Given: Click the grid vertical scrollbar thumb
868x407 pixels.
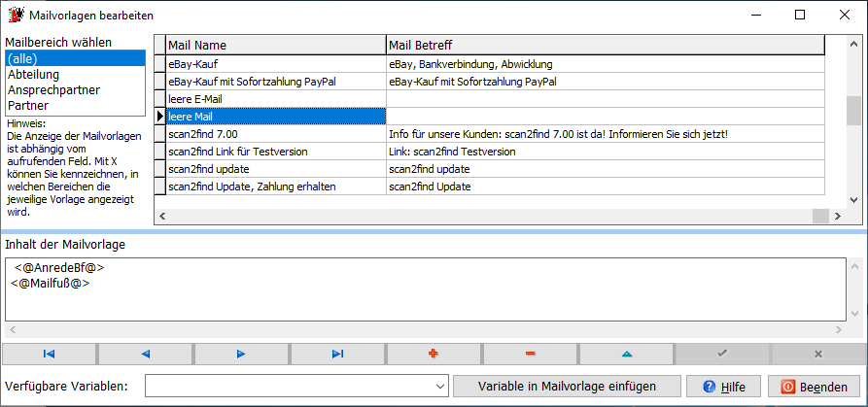Looking at the screenshot, I should coord(853,111).
